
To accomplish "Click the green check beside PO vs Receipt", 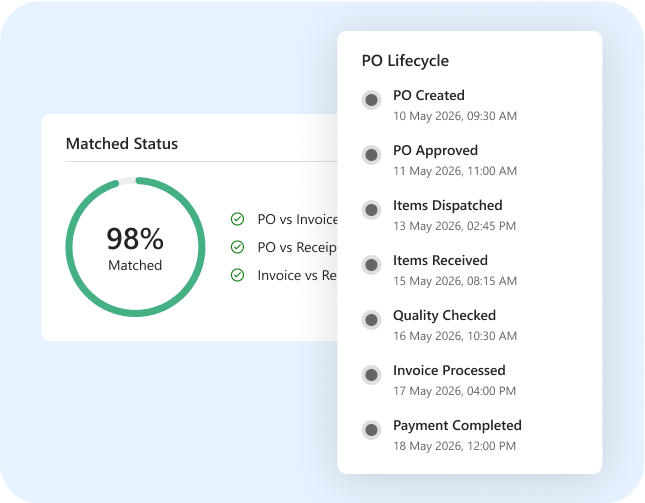I will pyautogui.click(x=237, y=247).
